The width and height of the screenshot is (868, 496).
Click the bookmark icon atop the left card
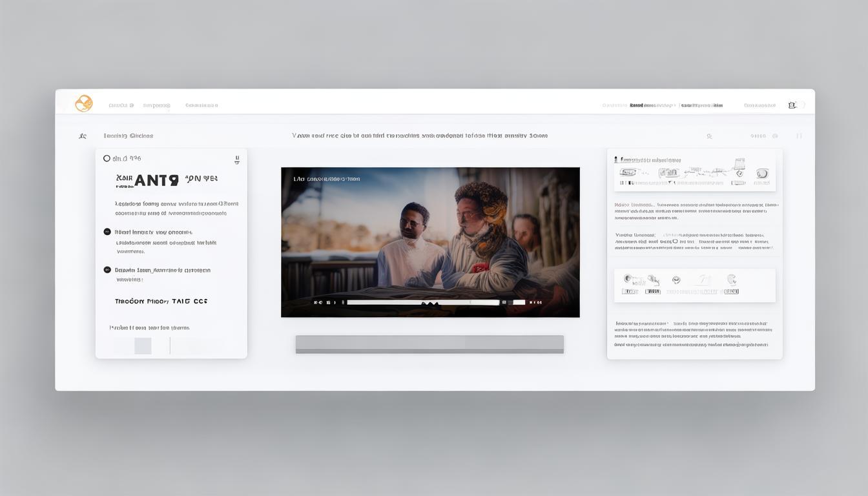point(236,160)
